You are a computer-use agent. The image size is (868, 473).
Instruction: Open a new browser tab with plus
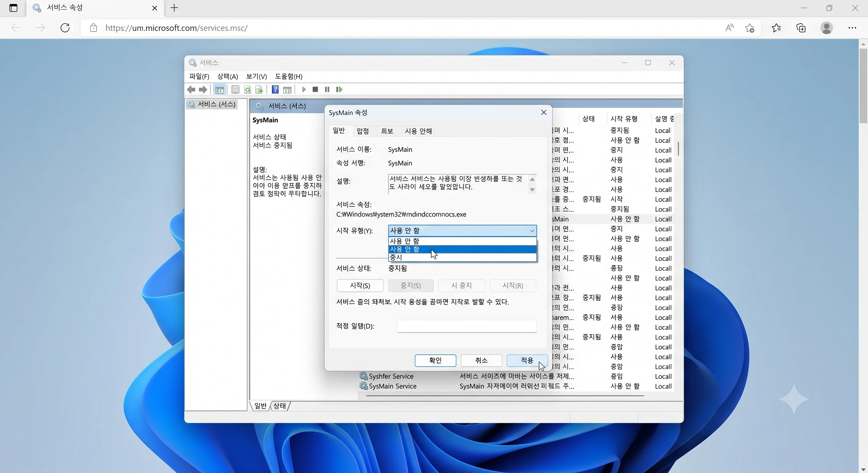[174, 8]
